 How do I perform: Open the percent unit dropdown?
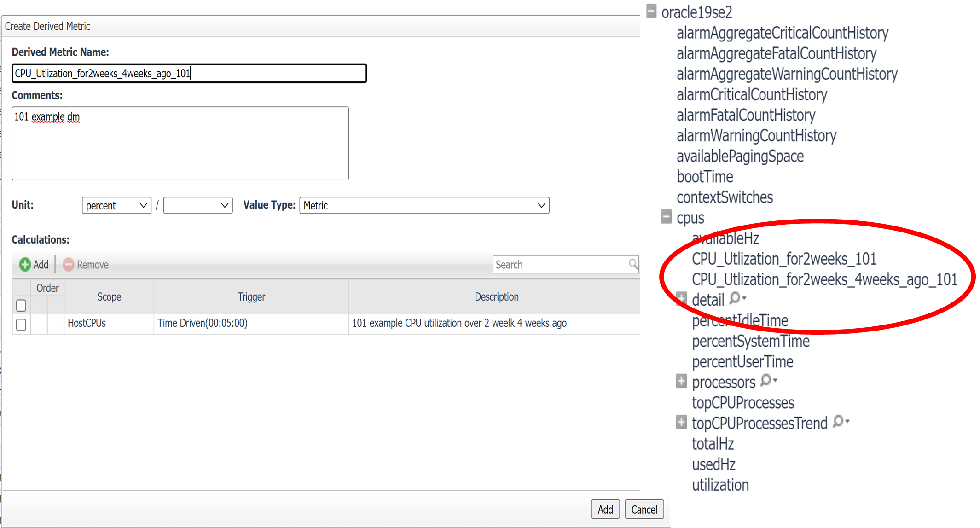[116, 205]
